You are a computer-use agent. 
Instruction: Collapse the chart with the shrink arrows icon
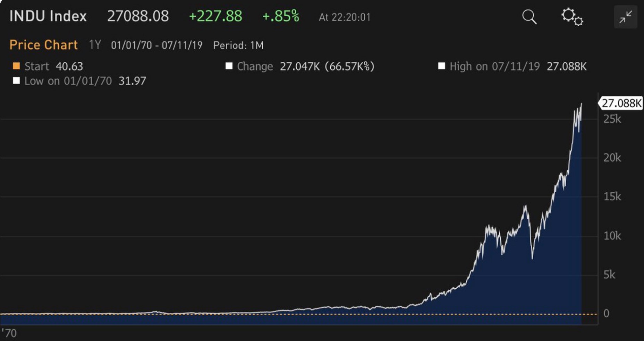(625, 17)
